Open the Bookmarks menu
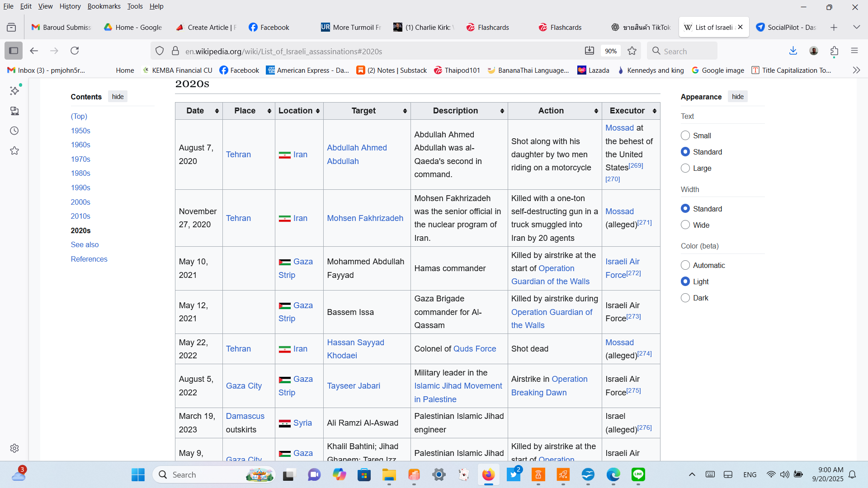Screen dimensions: 868x488 coord(104,6)
